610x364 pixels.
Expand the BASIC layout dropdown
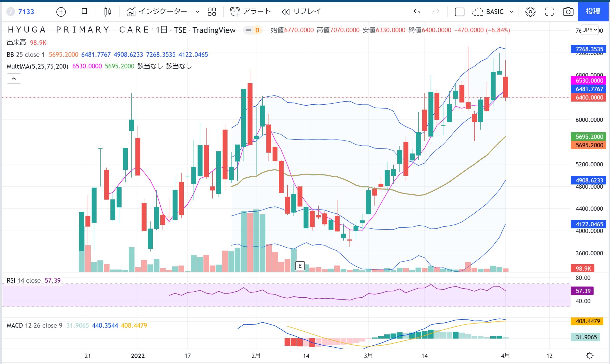point(512,12)
